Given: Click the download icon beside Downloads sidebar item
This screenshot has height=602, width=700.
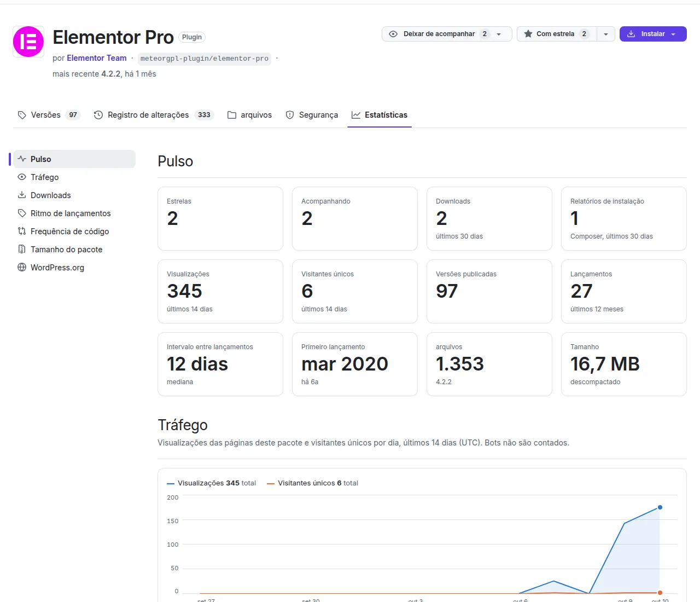Looking at the screenshot, I should 22,195.
